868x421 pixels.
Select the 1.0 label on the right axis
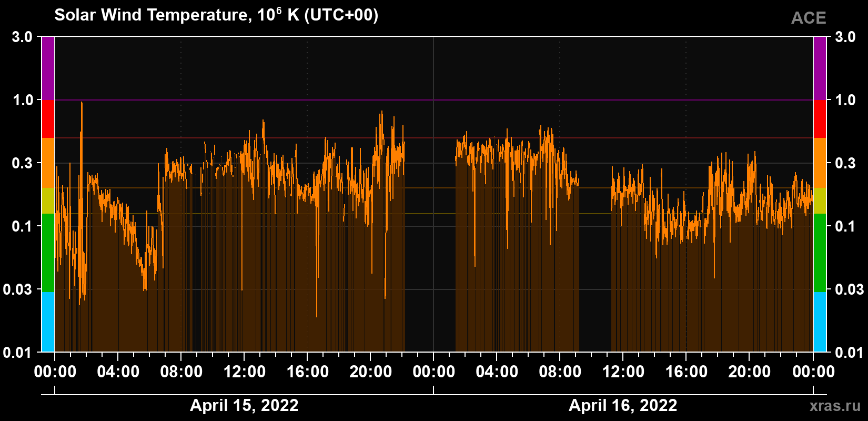click(x=845, y=100)
